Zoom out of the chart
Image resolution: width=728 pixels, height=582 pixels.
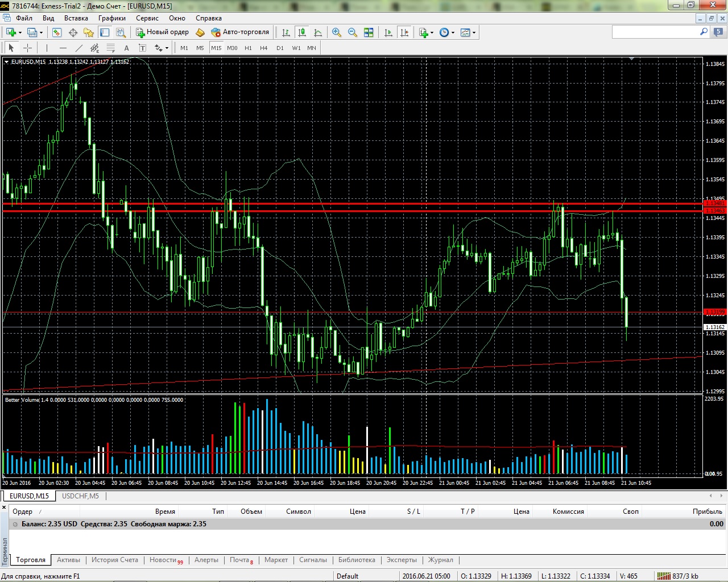point(353,32)
